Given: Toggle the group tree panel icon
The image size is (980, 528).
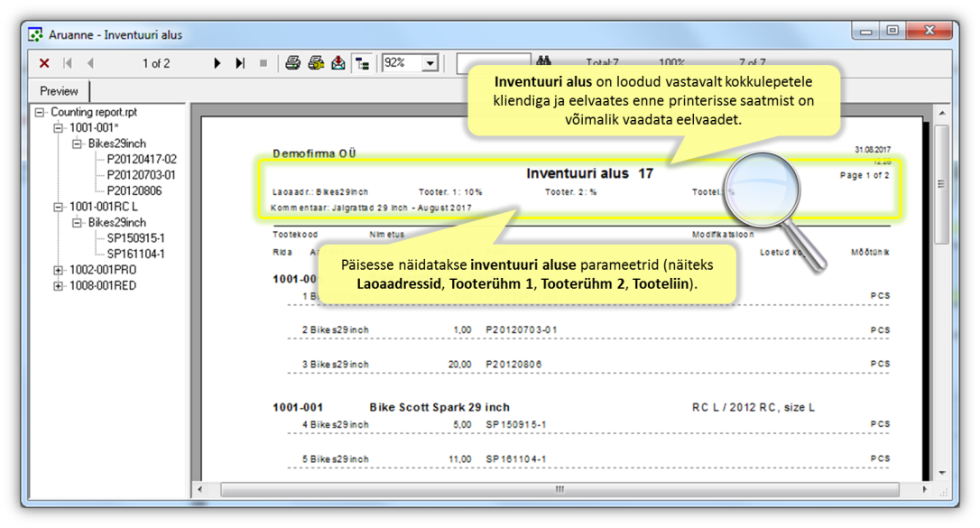Looking at the screenshot, I should click(363, 63).
